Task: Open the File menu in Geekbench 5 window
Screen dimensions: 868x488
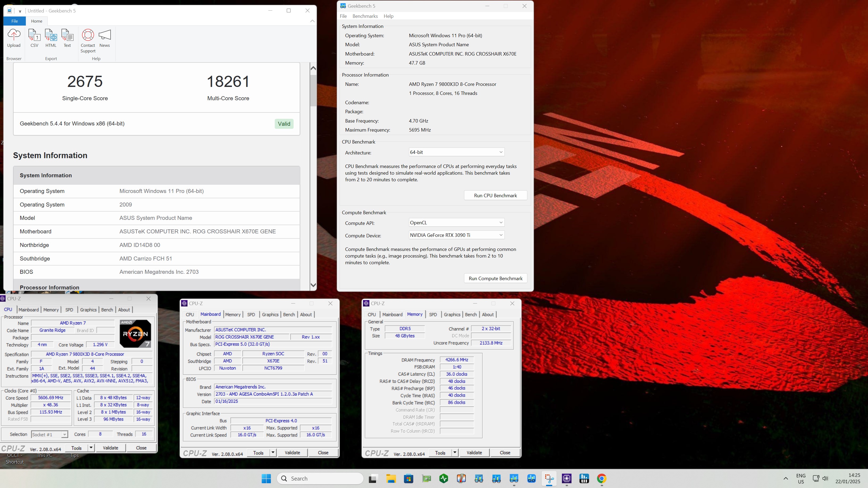Action: click(x=343, y=16)
